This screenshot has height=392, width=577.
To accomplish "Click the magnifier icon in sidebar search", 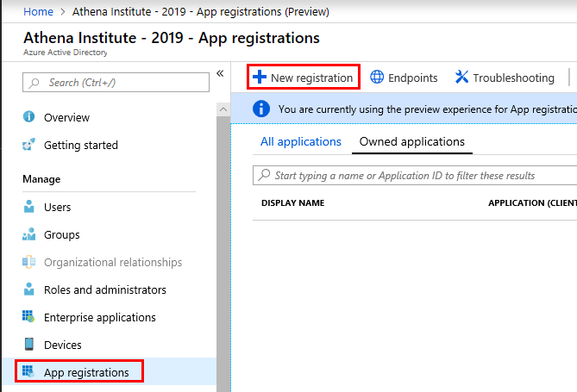I will click(x=34, y=83).
